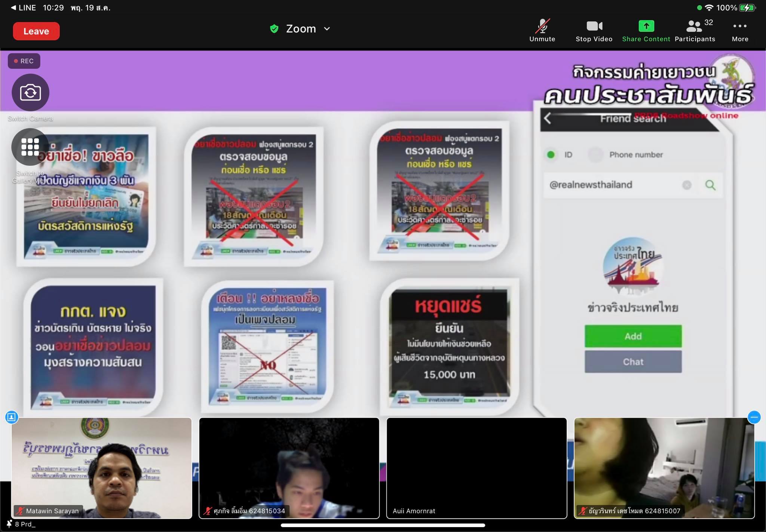Click the green search magnifier icon

pyautogui.click(x=710, y=185)
